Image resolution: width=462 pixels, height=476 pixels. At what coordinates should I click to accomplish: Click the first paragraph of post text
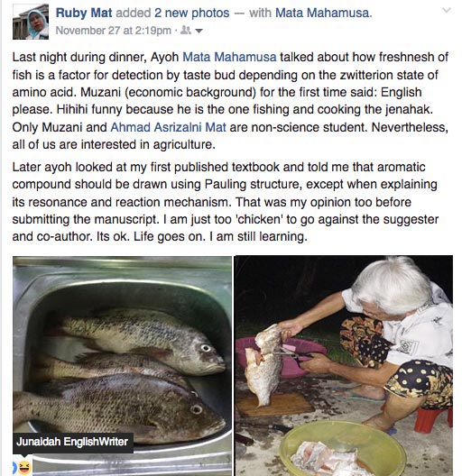[230, 101]
